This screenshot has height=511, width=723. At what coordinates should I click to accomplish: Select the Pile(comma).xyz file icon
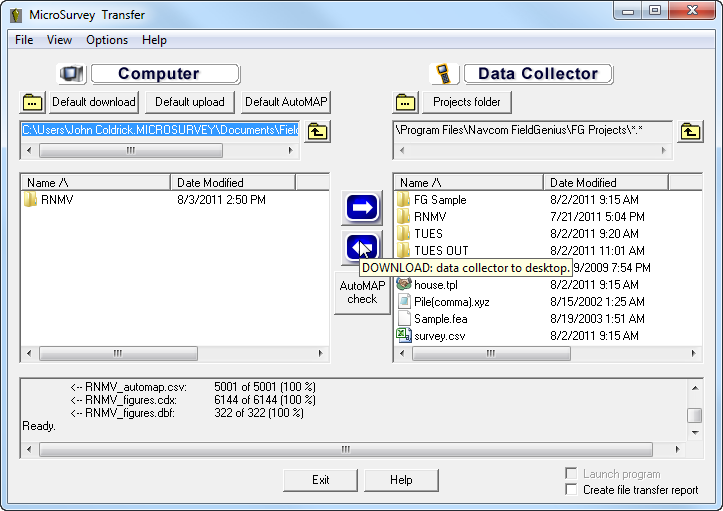coord(404,301)
